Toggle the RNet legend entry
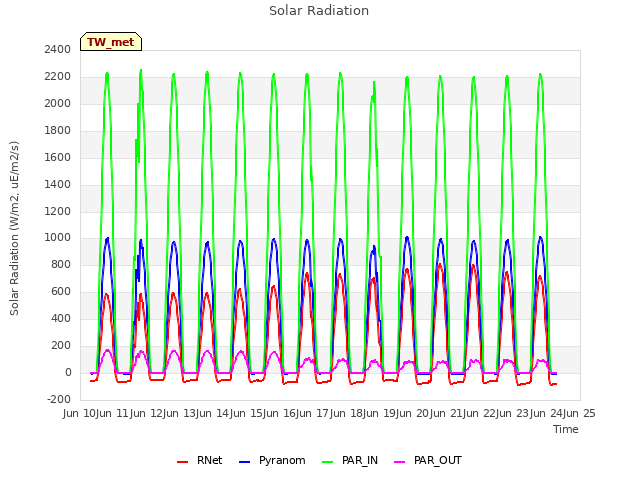Screen dimensions: 640x480 click(x=200, y=460)
